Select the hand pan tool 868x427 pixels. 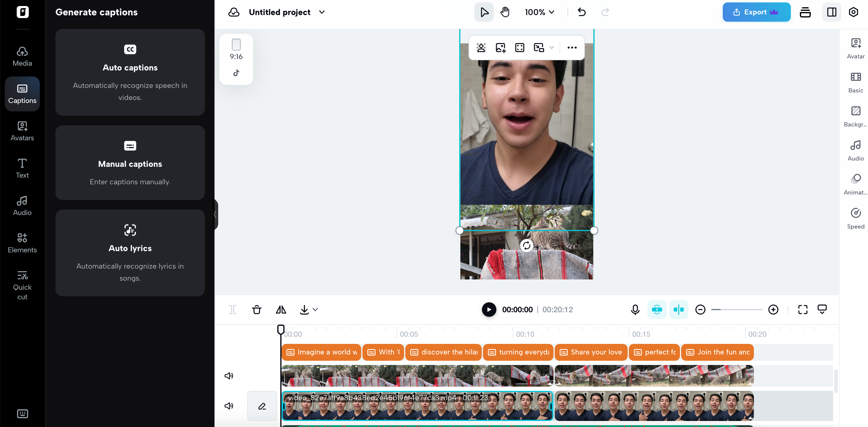tap(505, 12)
